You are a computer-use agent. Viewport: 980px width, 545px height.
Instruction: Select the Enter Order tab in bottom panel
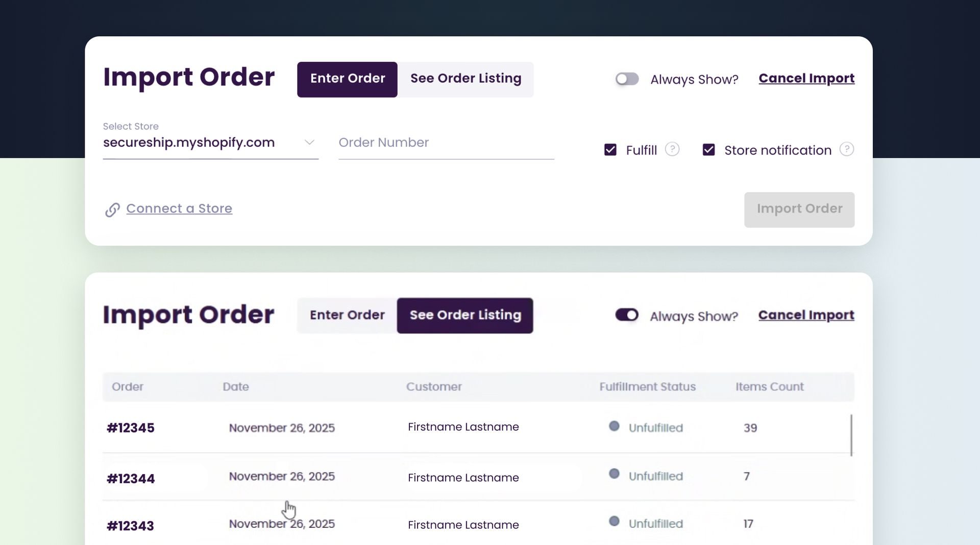347,315
